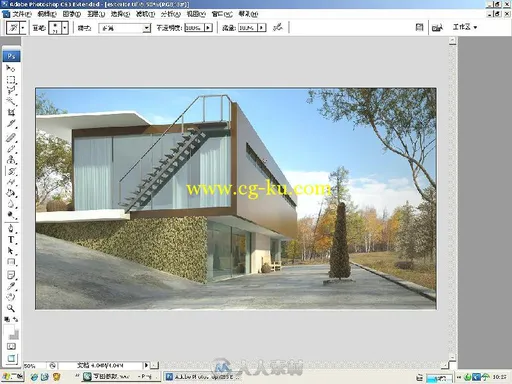Open Internet Explorer from quick launch
512x384 pixels.
coord(34,377)
